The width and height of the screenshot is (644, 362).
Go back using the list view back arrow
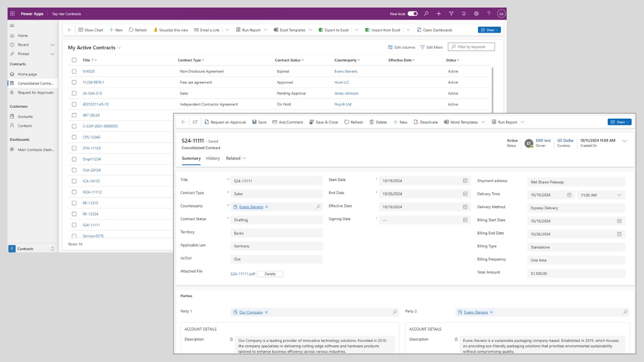70,30
